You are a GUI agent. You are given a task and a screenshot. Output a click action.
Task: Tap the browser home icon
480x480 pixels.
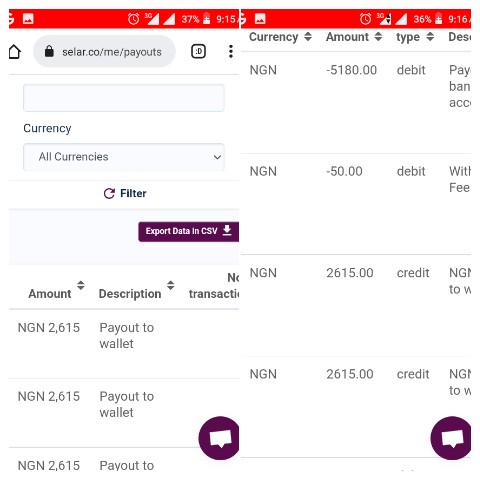[x=14, y=52]
